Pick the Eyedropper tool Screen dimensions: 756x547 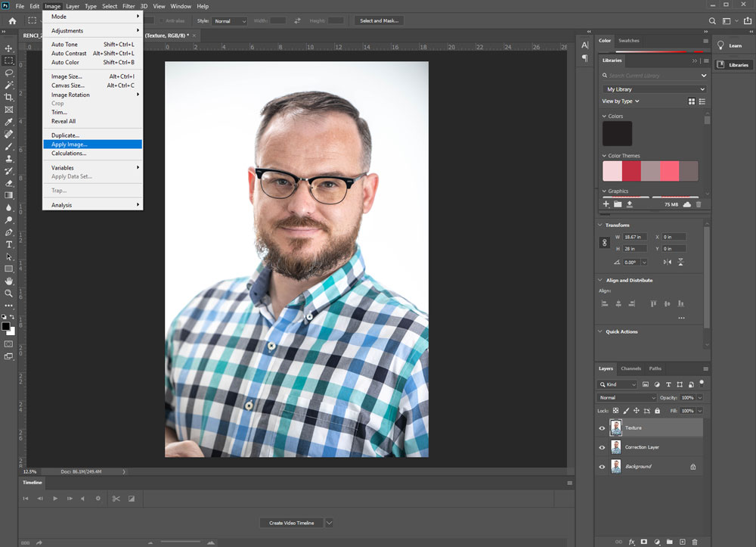[9, 122]
